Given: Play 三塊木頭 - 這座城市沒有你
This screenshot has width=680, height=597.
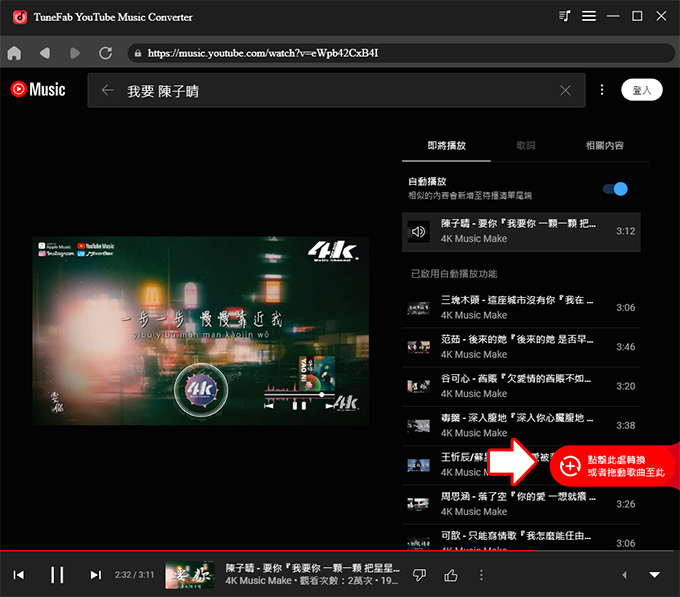Looking at the screenshot, I should (x=521, y=307).
